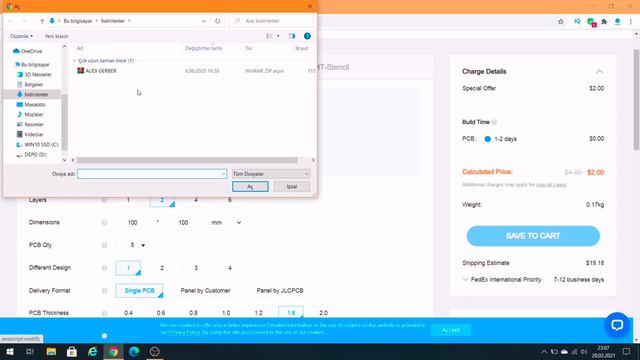Viewport: 640px width, 360px height.
Task: Change the file view layout icon
Action: pyautogui.click(x=269, y=36)
